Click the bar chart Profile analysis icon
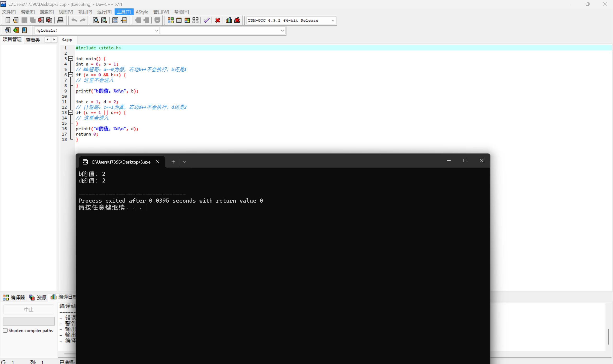Image resolution: width=613 pixels, height=364 pixels. point(229,20)
